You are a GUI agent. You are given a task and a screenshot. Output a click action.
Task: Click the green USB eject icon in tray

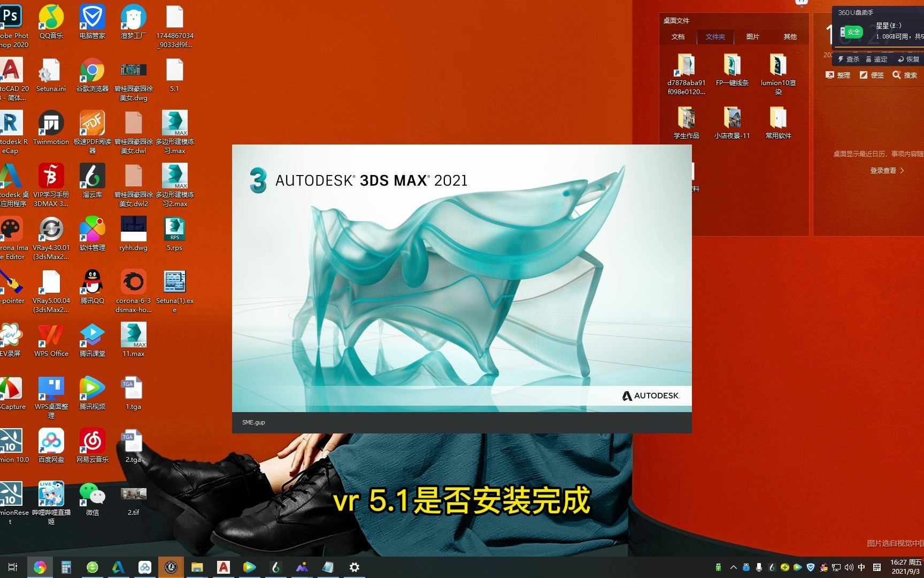click(718, 567)
